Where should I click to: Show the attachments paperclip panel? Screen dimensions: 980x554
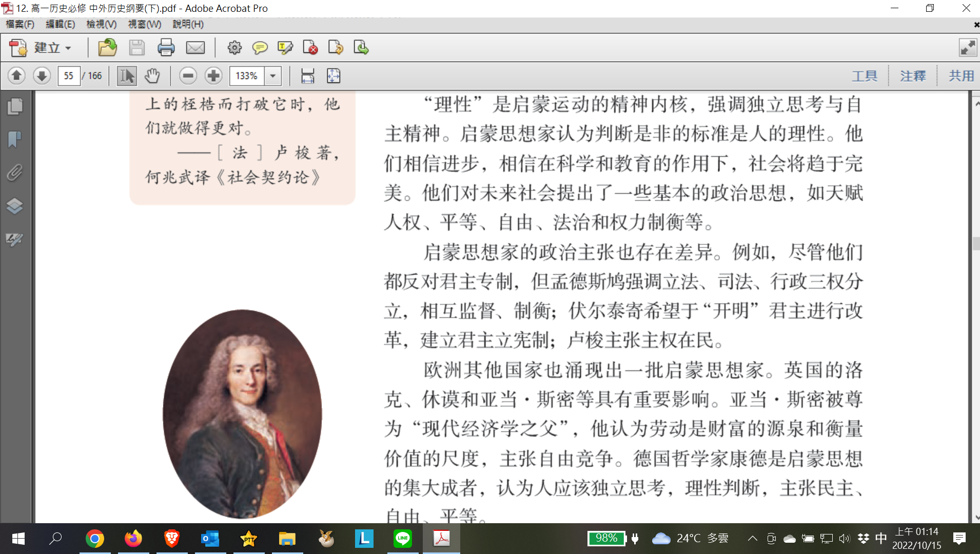15,173
